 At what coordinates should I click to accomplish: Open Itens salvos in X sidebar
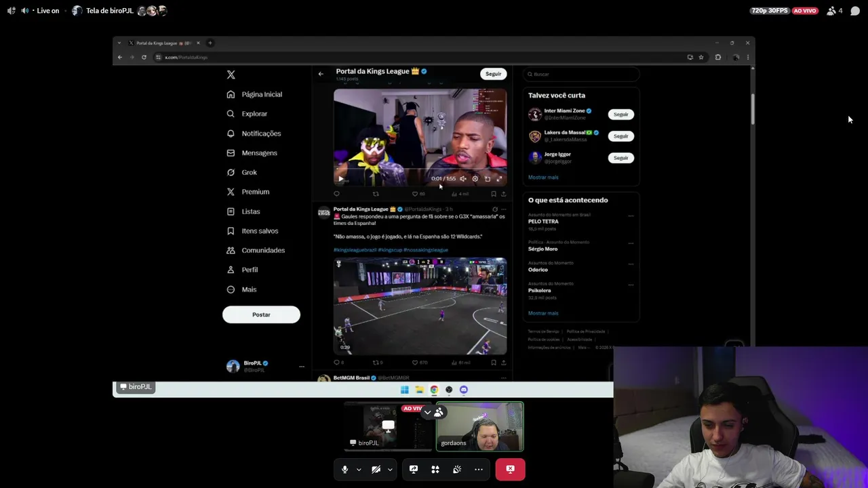coord(252,231)
